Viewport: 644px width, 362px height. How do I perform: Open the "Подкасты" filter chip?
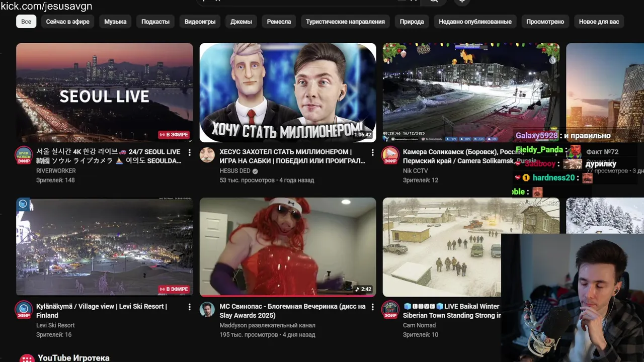pos(155,22)
